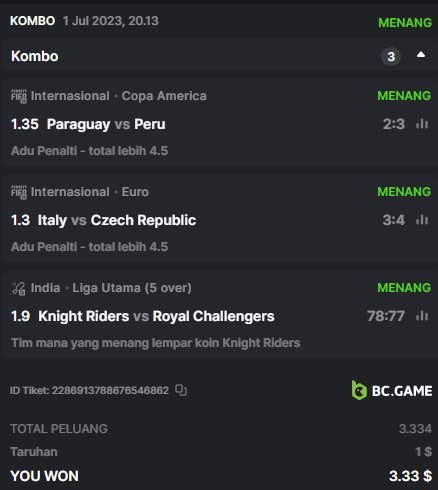Click the green MENANG status at top

click(x=405, y=23)
